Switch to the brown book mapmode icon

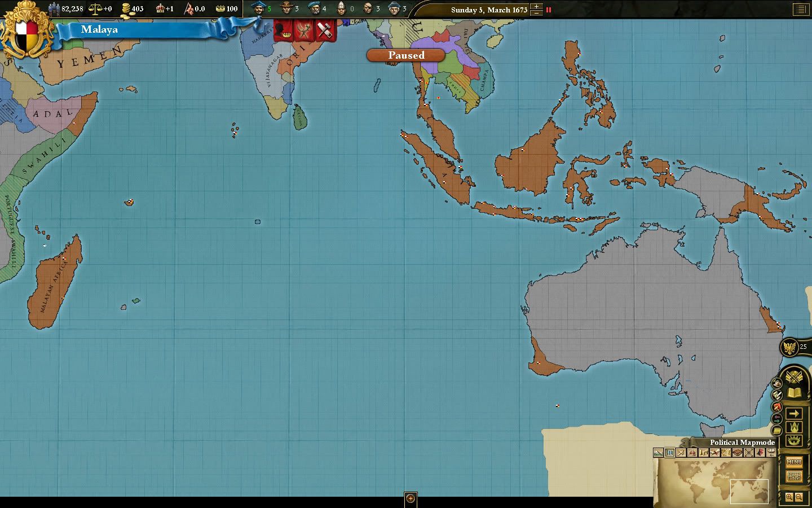pyautogui.click(x=738, y=452)
